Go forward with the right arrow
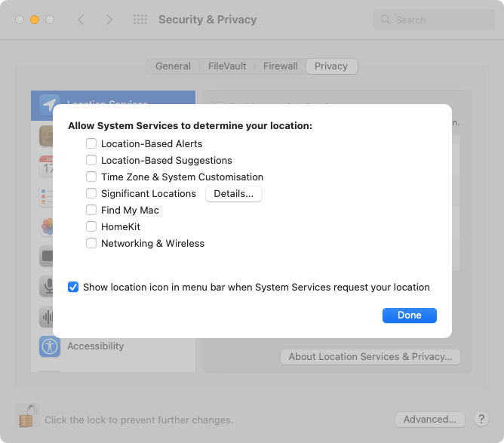 pos(109,20)
